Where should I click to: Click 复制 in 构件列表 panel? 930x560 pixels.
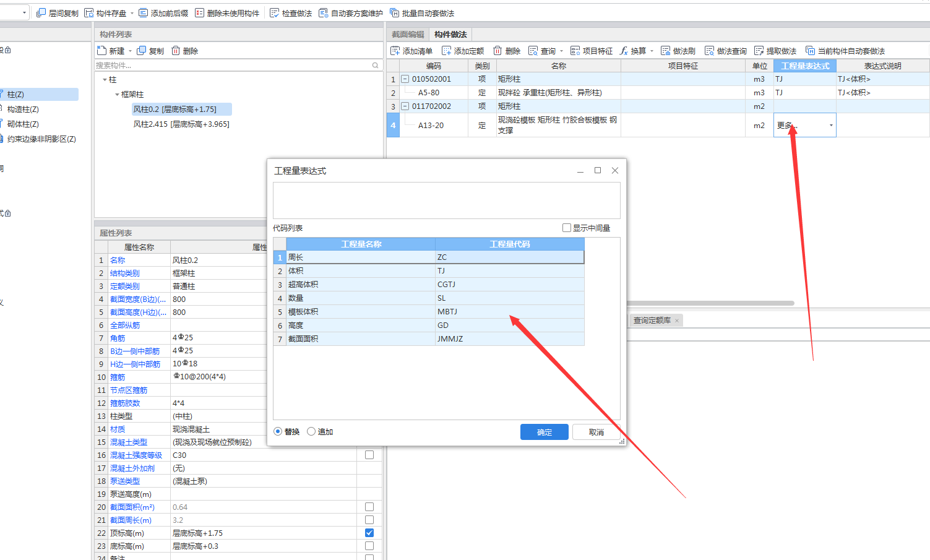click(x=150, y=51)
